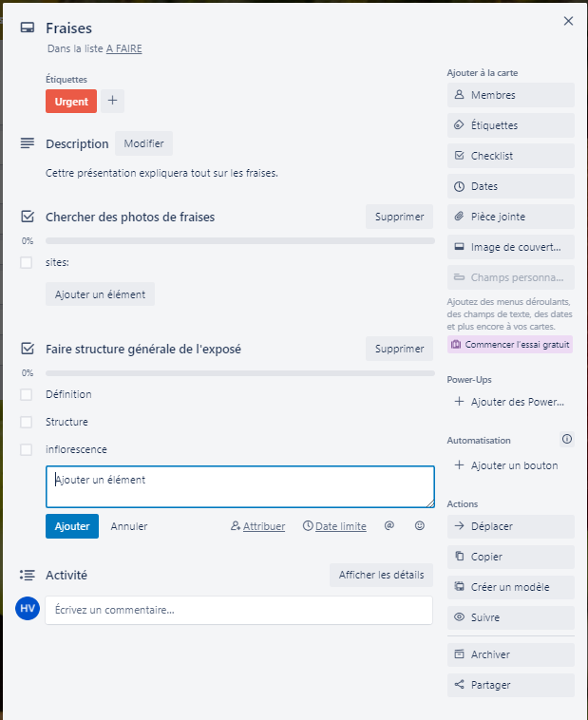Click the plus icon to add a label
The image size is (588, 720).
(x=112, y=101)
